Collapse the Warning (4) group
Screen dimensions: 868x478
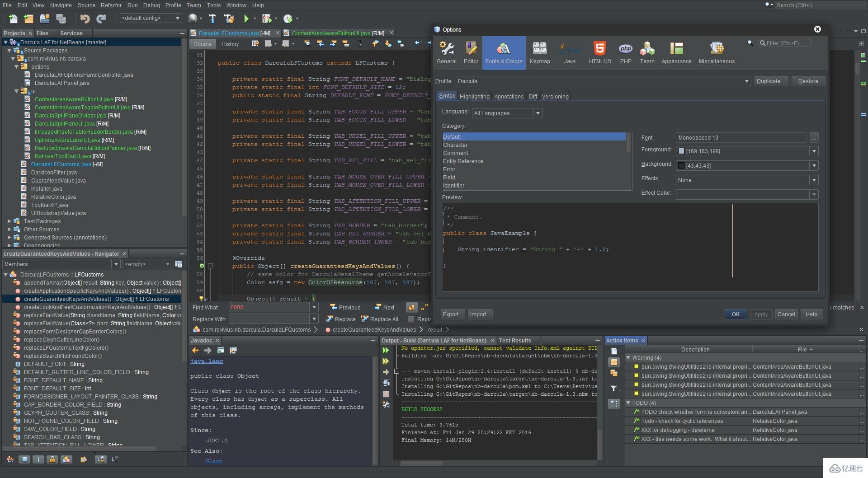628,358
